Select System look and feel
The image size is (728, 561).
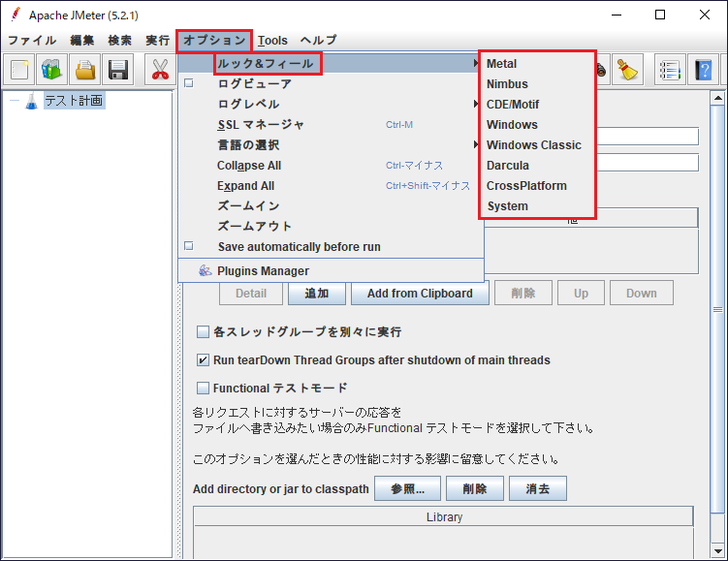coord(537,206)
